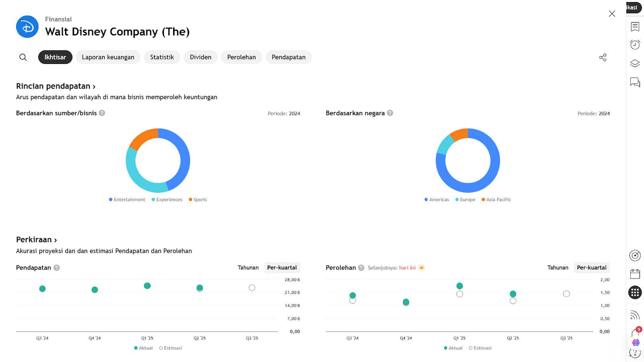
Task: Open the layers icon in sidebar
Action: (x=635, y=64)
